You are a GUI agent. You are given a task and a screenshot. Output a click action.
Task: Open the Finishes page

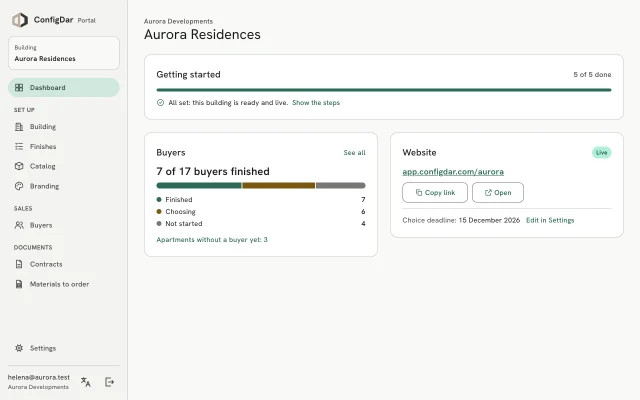(64, 146)
